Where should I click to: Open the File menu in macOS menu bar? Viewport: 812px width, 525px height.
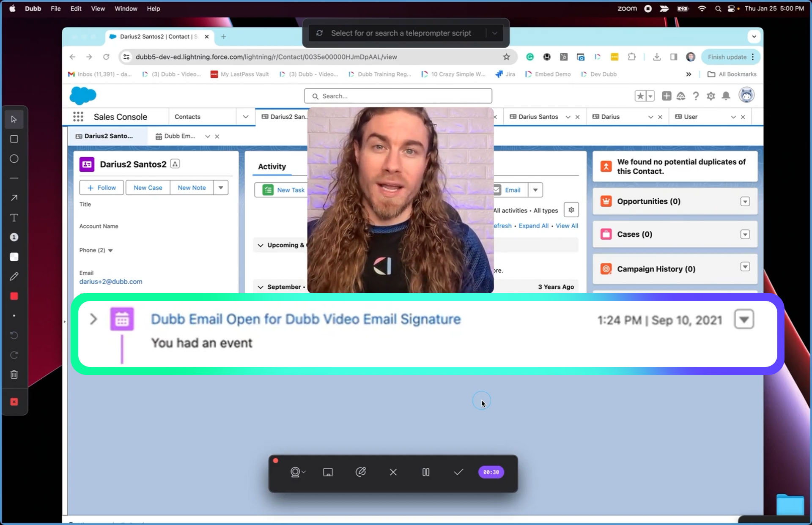pyautogui.click(x=55, y=8)
